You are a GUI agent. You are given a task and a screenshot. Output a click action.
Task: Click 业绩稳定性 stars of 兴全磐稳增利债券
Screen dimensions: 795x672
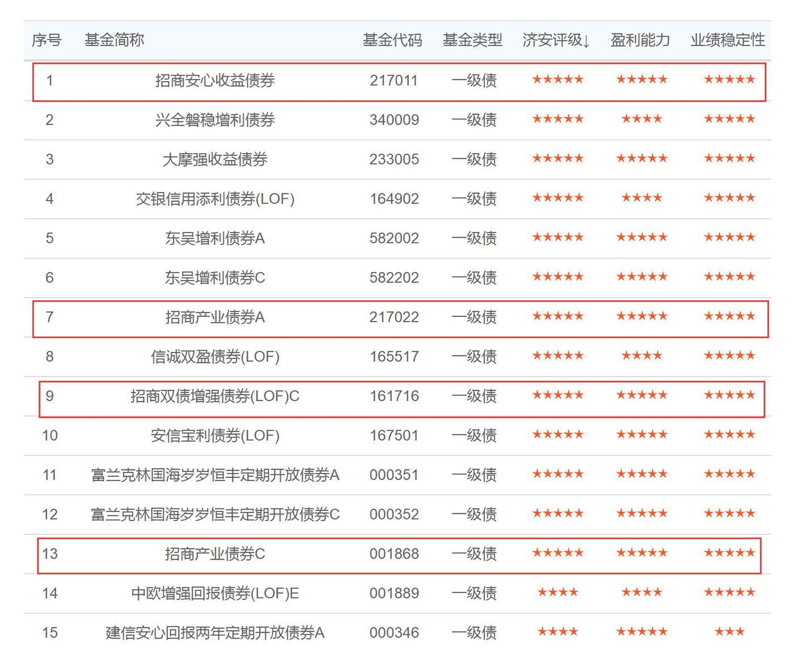tap(729, 119)
